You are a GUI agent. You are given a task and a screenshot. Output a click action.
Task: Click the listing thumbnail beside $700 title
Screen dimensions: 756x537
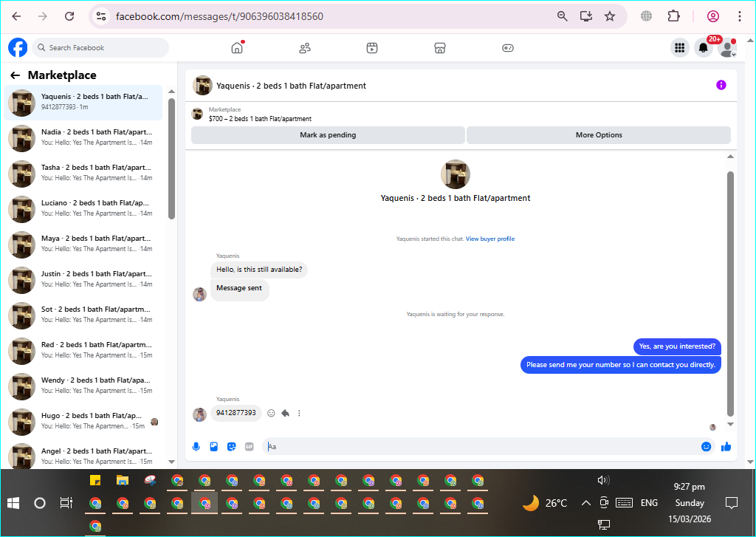tap(197, 114)
